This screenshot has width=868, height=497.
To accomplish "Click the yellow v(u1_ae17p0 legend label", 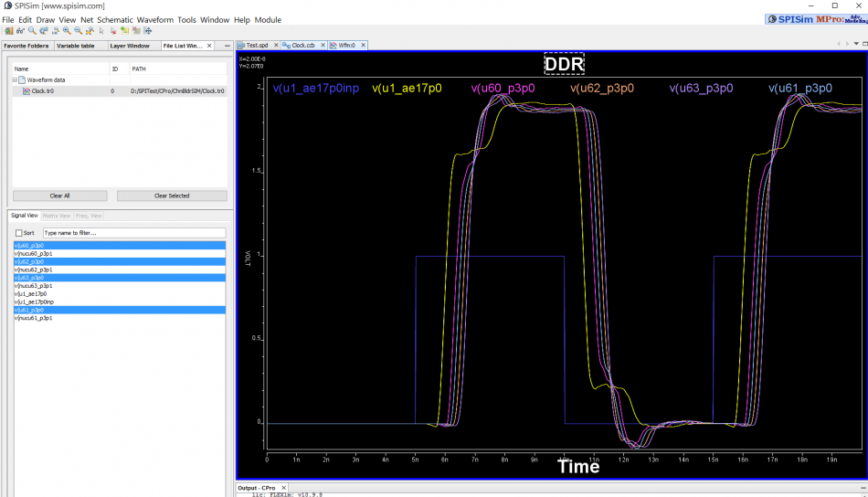I will (x=407, y=89).
